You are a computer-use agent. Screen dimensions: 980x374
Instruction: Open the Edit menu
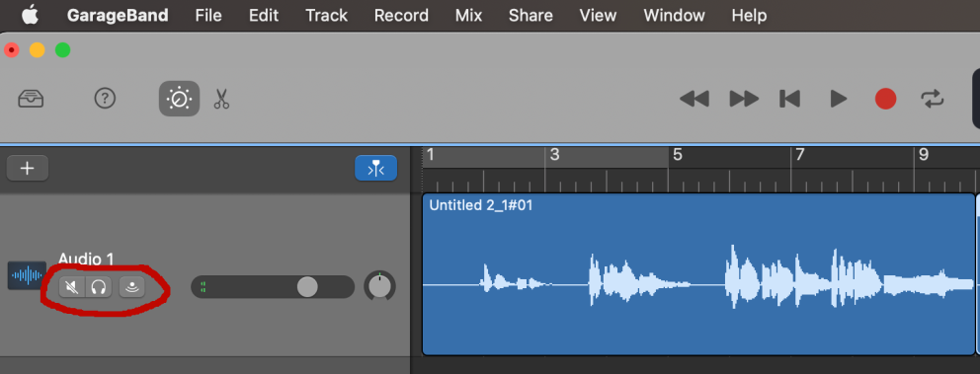point(264,15)
